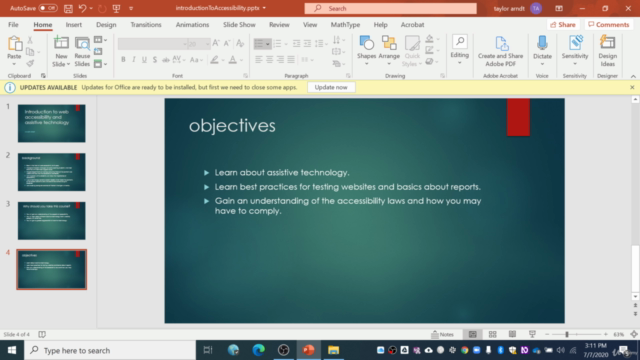Viewport: 640px width, 360px height.
Task: Switch to the Animations tab
Action: [192, 24]
